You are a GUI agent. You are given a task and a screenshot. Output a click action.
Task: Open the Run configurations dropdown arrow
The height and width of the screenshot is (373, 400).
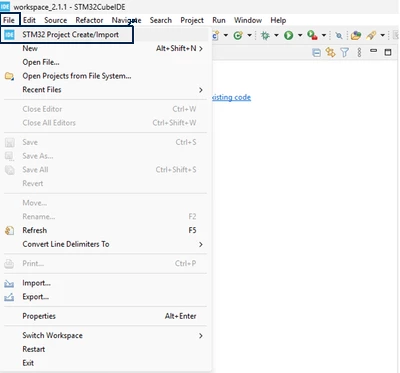300,35
